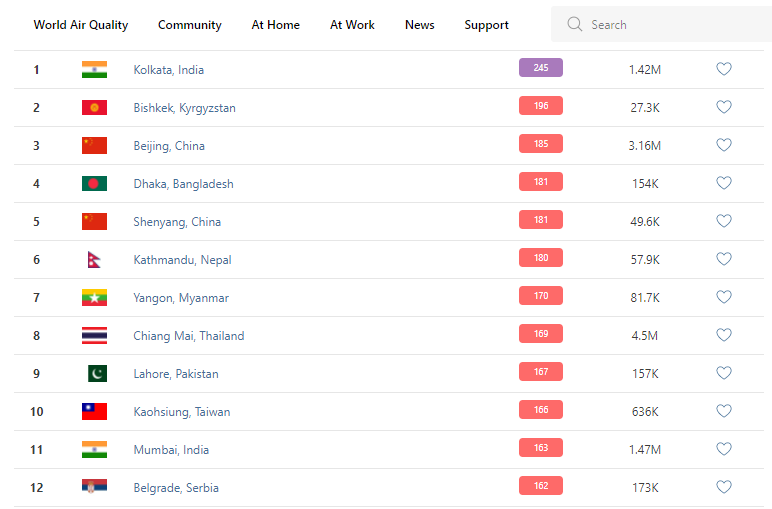772x509 pixels.
Task: Click the Thailand flag icon
Action: [94, 336]
